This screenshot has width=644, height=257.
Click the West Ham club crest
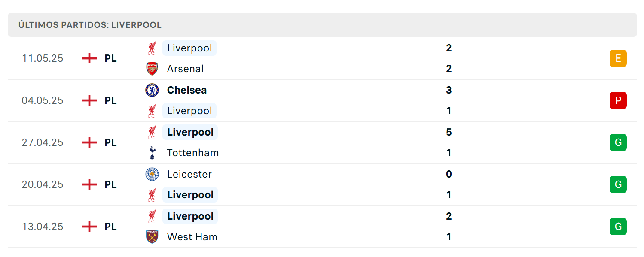[152, 237]
